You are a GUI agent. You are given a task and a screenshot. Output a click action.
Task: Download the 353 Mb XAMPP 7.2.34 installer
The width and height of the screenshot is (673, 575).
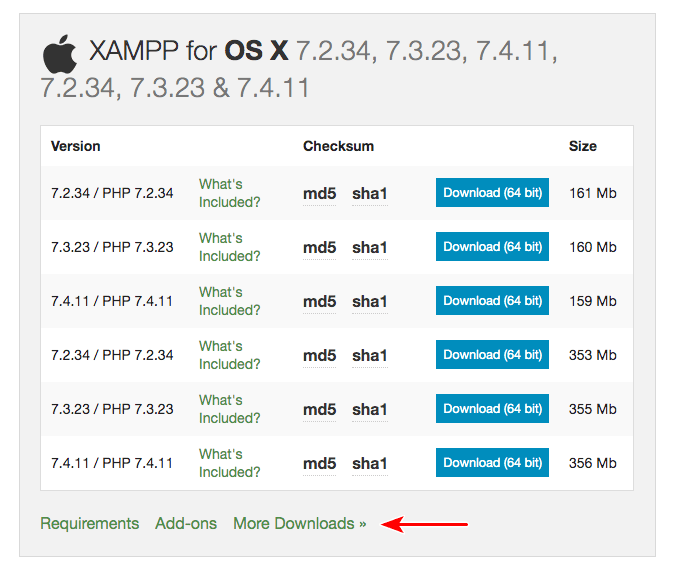[492, 355]
